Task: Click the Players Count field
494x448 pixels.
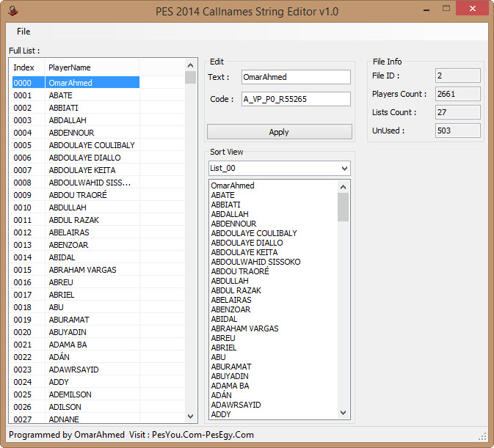Action: (x=457, y=94)
